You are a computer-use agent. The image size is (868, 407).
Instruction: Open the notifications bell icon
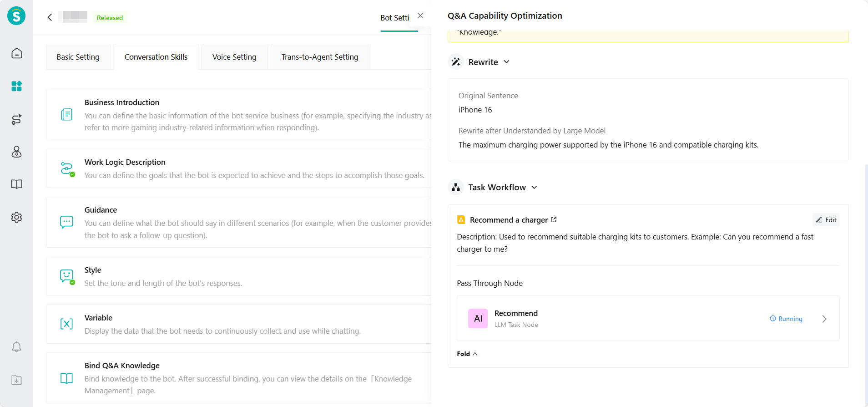(x=17, y=347)
